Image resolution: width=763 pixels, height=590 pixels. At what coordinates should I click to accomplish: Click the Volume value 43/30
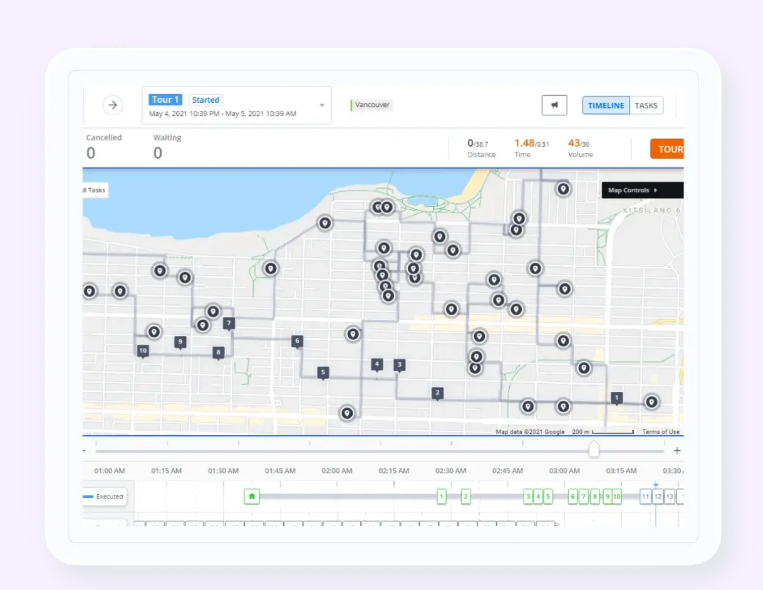579,143
